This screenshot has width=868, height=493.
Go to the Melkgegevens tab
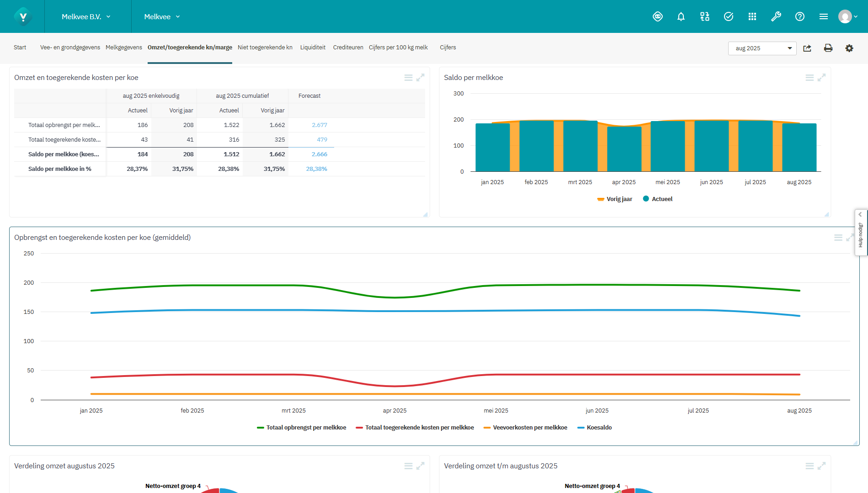pos(123,48)
